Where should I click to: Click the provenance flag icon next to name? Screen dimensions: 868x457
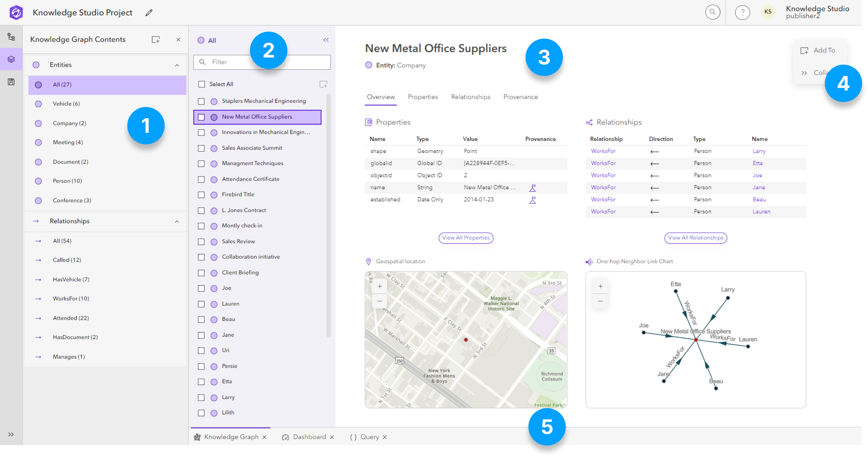(533, 187)
